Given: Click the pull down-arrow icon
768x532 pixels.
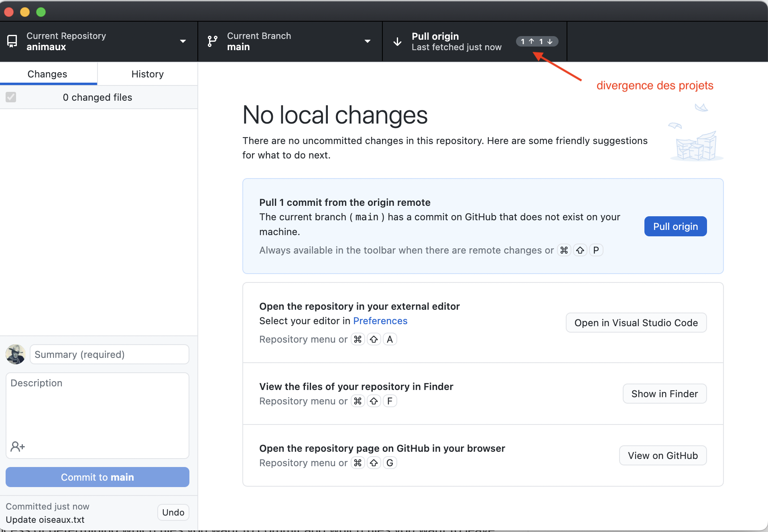Looking at the screenshot, I should tap(397, 41).
